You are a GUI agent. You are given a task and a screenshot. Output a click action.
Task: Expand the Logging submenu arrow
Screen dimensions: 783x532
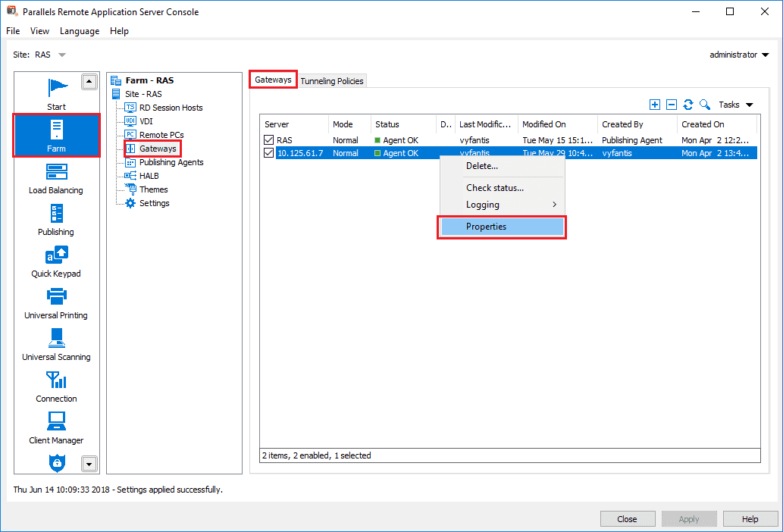[x=554, y=205]
